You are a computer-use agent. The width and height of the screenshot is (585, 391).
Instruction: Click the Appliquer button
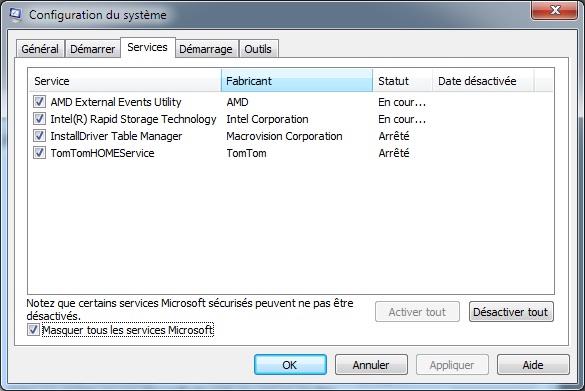[x=452, y=365]
